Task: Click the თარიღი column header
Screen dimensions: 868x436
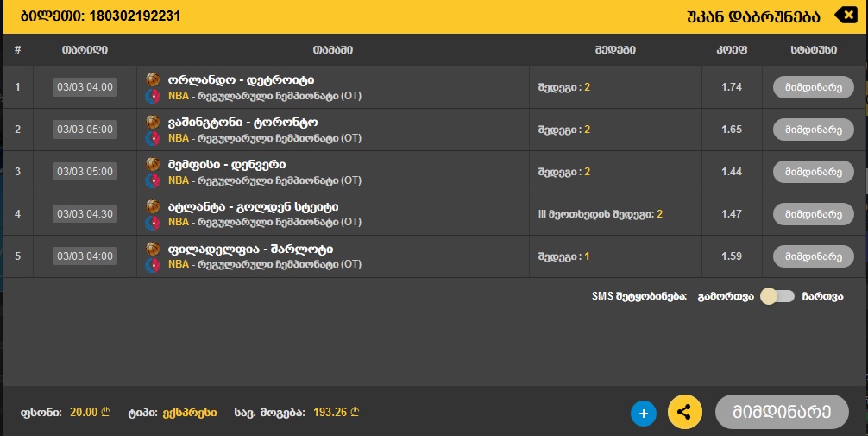Action: click(x=85, y=50)
